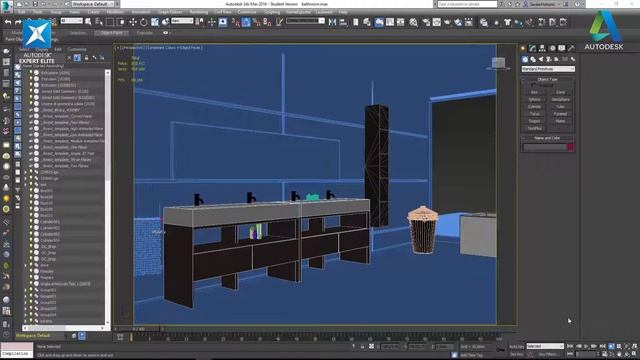This screenshot has height=360, width=640.
Task: Click the Sphere primitive button
Action: click(x=534, y=100)
